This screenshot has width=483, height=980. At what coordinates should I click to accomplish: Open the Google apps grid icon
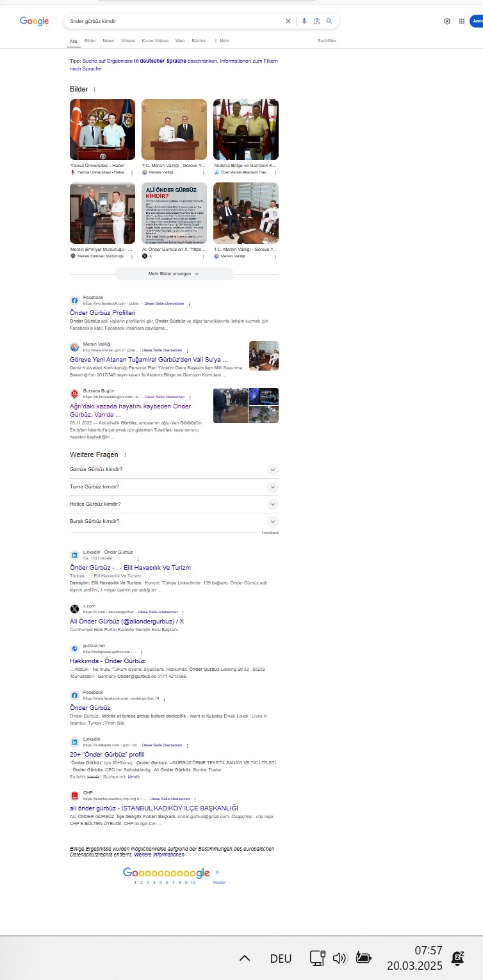pyautogui.click(x=462, y=21)
